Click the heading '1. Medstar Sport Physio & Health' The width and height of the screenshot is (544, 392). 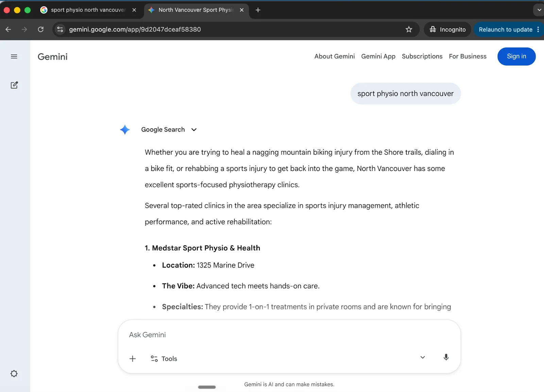202,248
